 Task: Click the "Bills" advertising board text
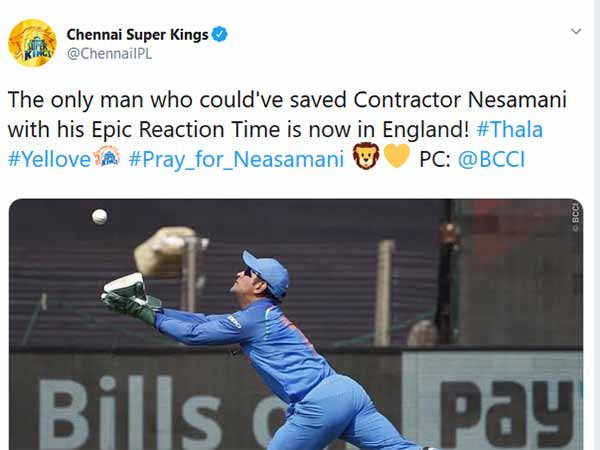coord(130,412)
